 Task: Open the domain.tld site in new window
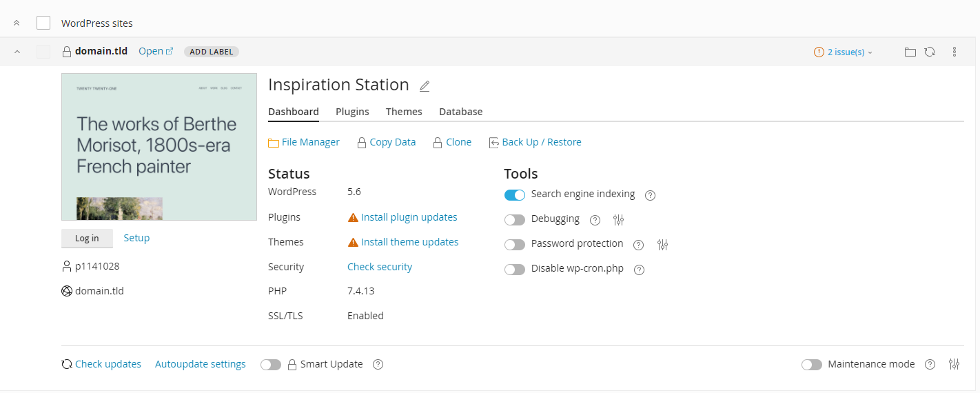[156, 51]
